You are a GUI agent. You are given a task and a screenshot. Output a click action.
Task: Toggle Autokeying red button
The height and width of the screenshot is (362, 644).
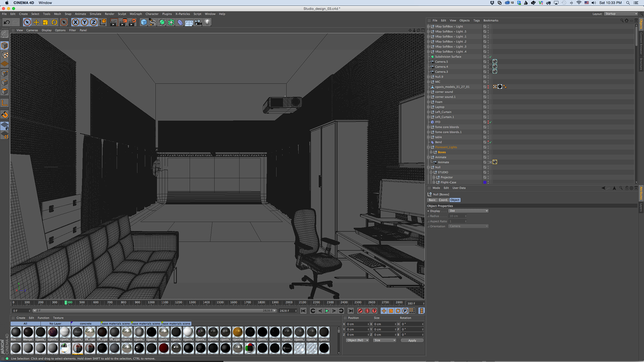click(x=367, y=311)
